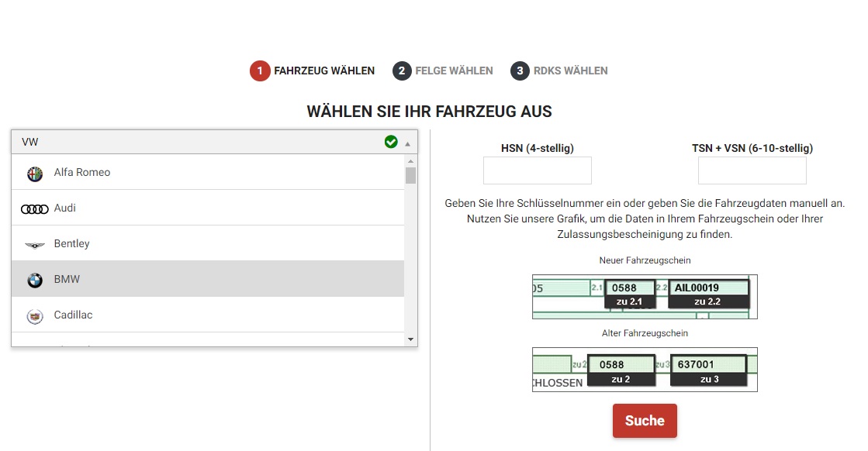Collapse the VW brand dropdown arrow
868x451 pixels.
(x=407, y=143)
